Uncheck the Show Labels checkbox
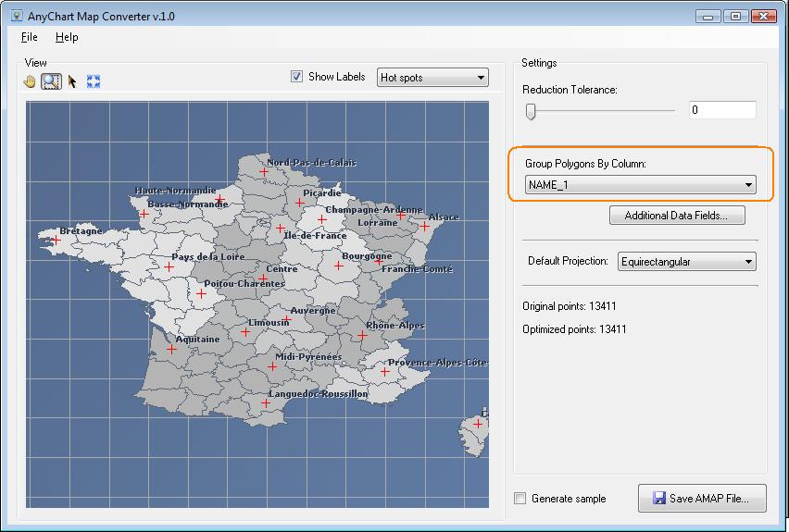This screenshot has width=789, height=532. click(297, 77)
